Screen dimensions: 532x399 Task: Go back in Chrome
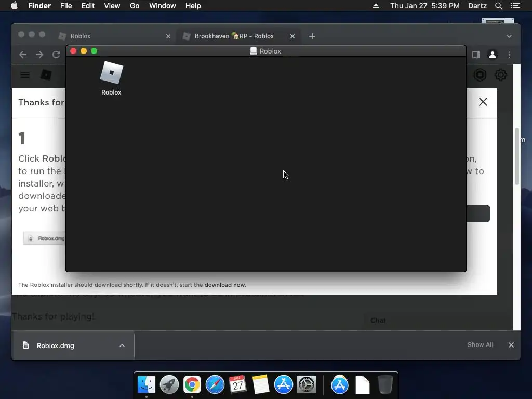pyautogui.click(x=23, y=55)
